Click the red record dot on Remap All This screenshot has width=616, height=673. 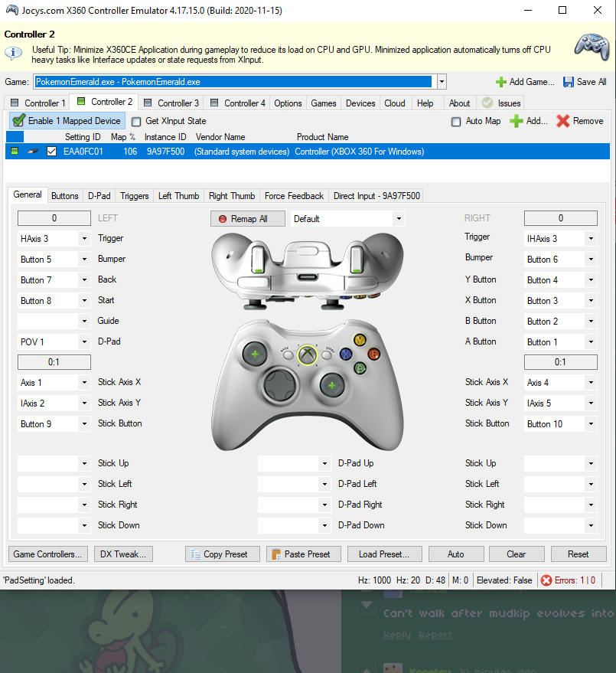pos(222,219)
